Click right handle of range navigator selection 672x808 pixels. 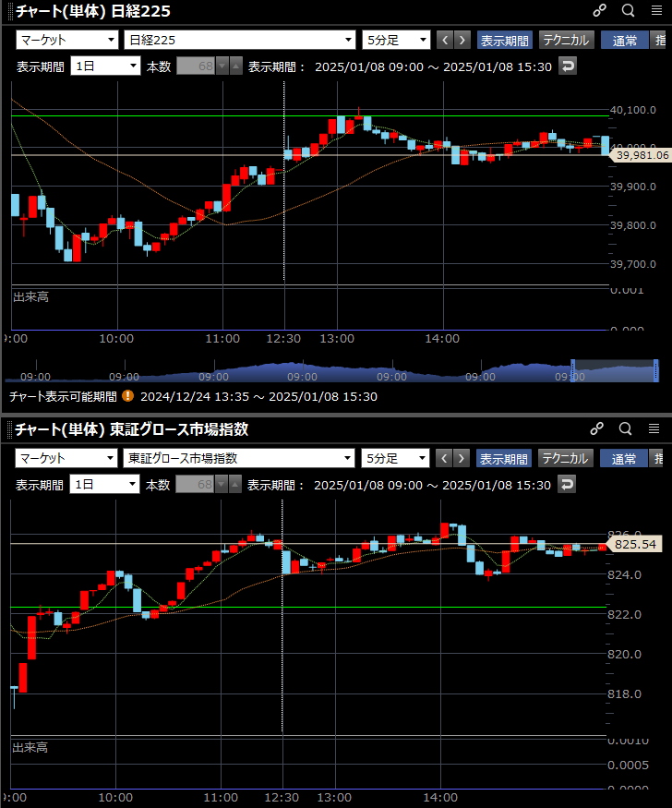click(x=656, y=370)
